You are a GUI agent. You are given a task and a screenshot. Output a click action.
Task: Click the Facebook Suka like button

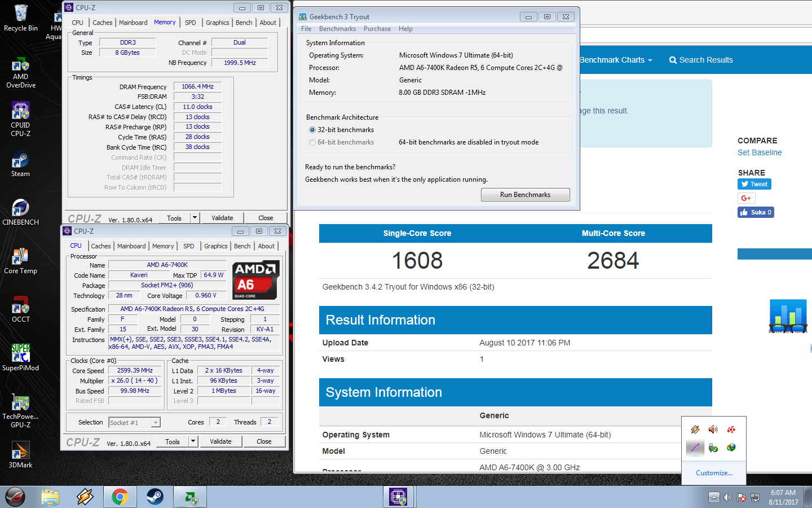pos(756,212)
